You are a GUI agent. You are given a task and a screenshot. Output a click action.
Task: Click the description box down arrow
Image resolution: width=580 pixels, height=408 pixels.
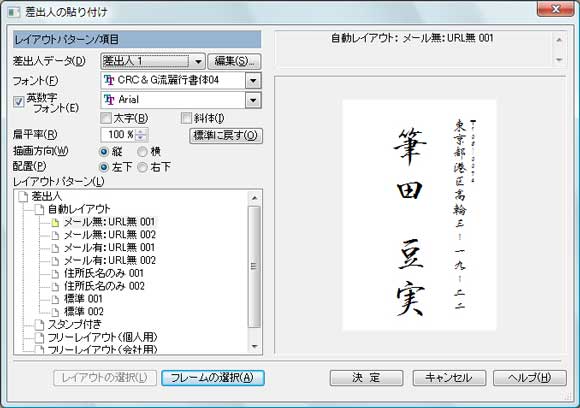pyautogui.click(x=559, y=60)
